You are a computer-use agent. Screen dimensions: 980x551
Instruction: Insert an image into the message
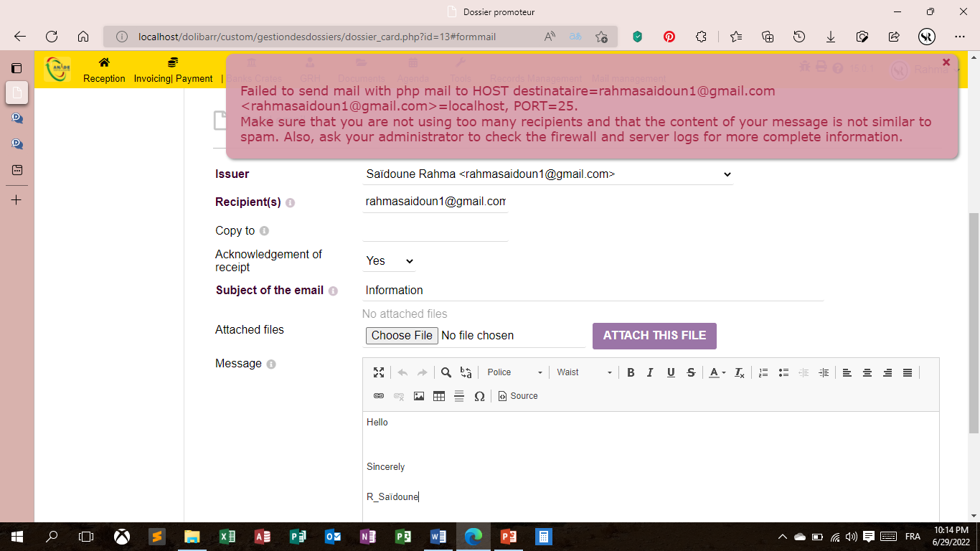[419, 396]
